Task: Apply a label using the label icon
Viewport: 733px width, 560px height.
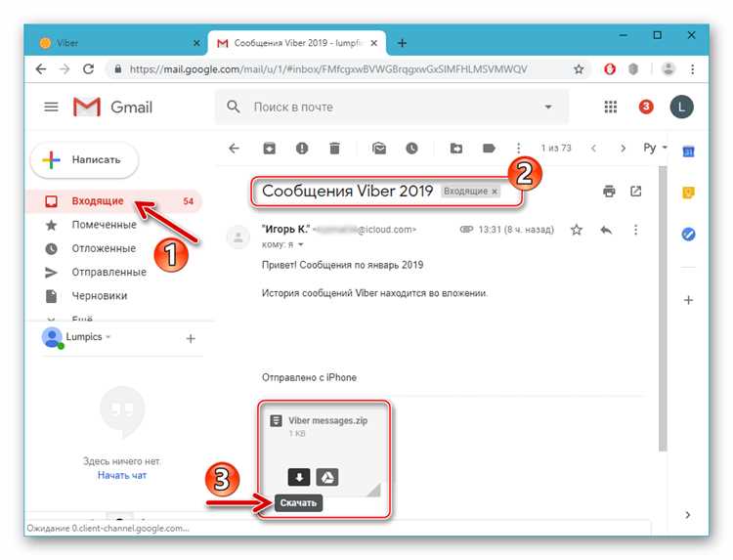Action: [489, 149]
